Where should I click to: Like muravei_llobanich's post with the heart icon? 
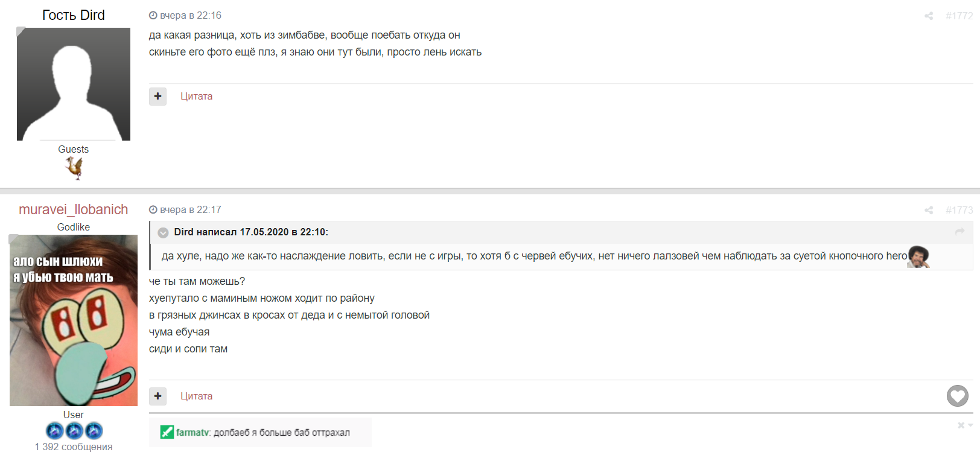957,396
